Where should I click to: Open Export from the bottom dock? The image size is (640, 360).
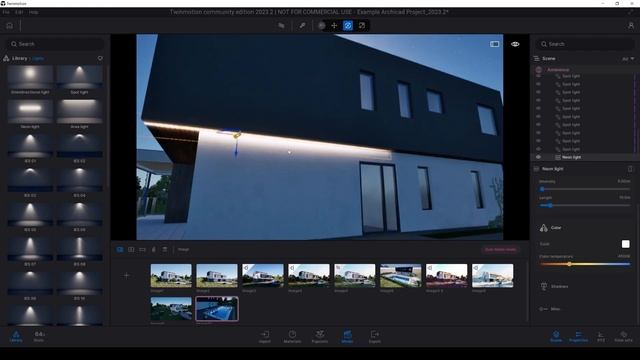coord(375,337)
